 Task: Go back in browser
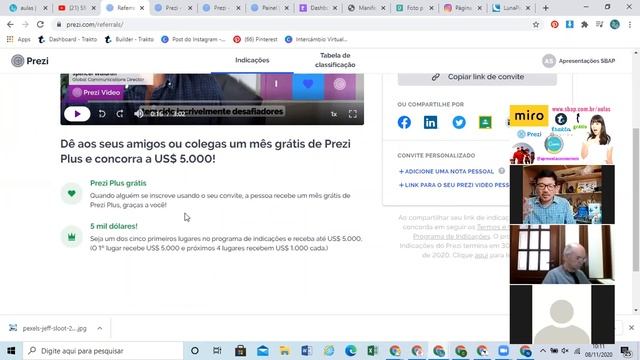pos(10,24)
